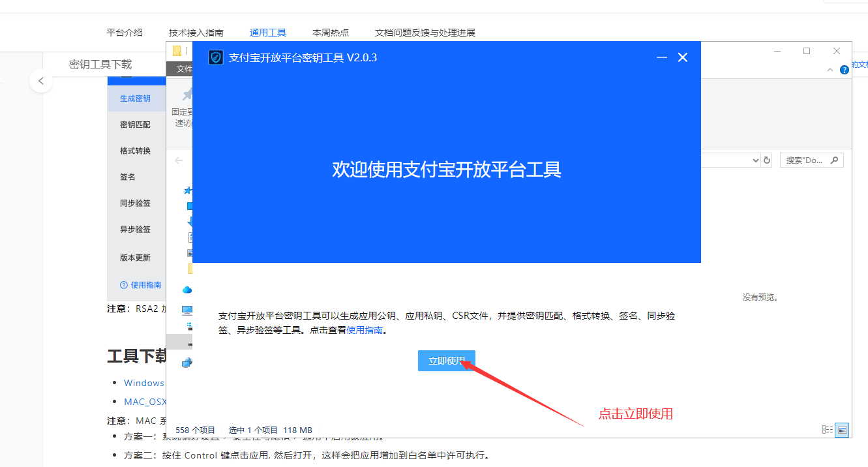Open the Windows download link

point(144,383)
